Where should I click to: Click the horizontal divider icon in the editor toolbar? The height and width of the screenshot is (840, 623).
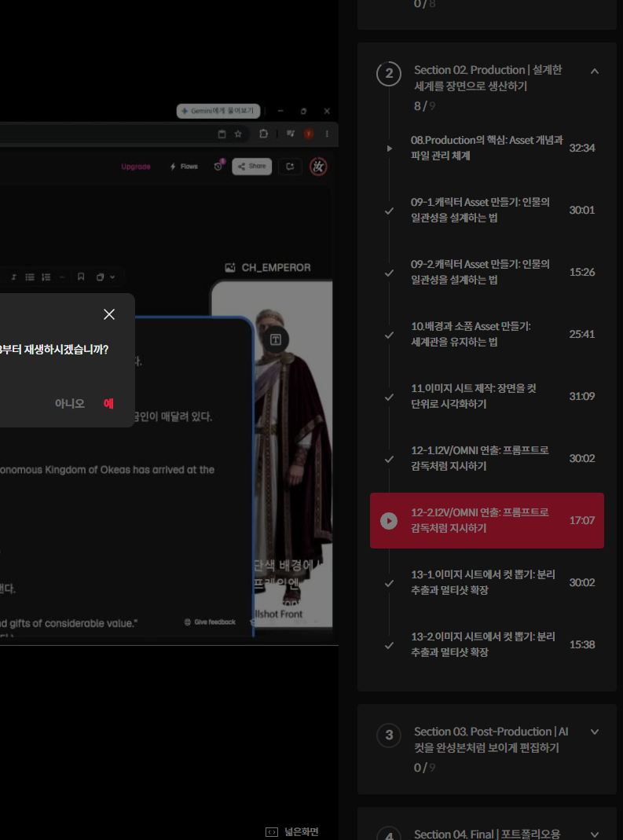pyautogui.click(x=62, y=277)
